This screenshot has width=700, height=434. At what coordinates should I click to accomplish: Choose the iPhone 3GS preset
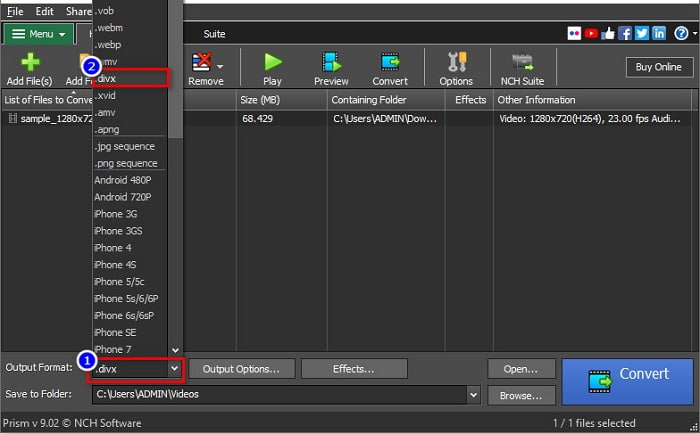click(x=130, y=231)
